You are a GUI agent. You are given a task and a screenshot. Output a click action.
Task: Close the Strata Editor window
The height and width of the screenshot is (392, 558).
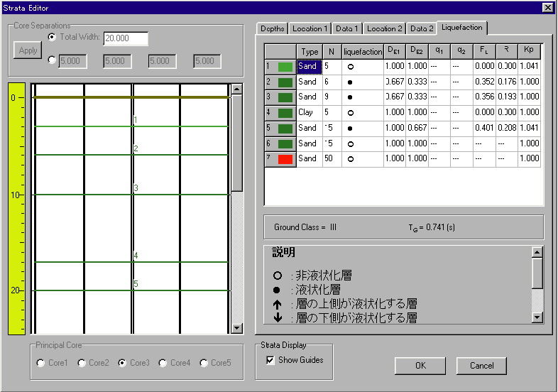click(547, 7)
